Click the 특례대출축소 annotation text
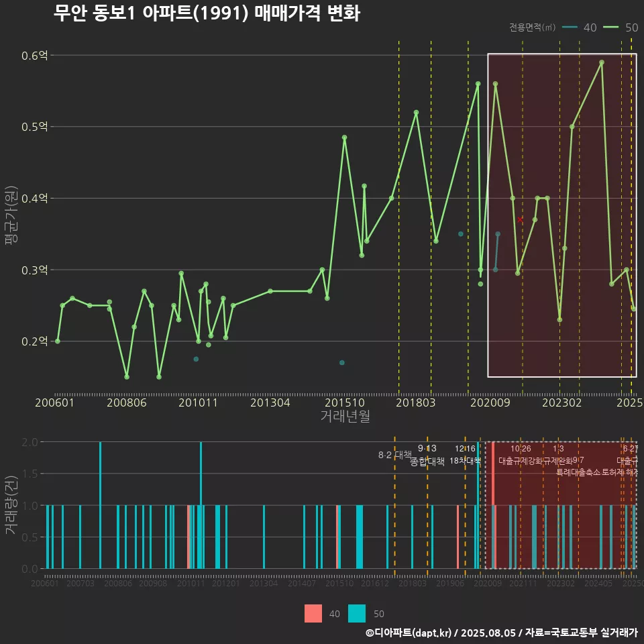Screen dimensions: 644x644 click(x=578, y=472)
